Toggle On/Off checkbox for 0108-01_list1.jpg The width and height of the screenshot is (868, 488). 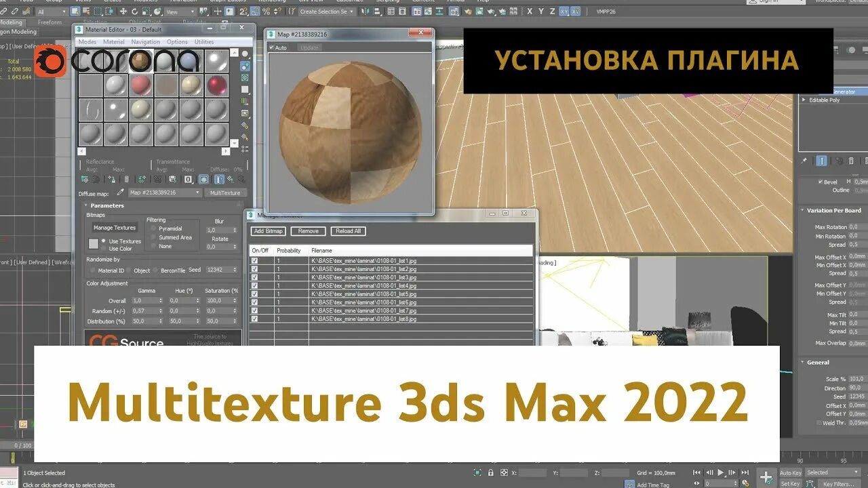[254, 260]
